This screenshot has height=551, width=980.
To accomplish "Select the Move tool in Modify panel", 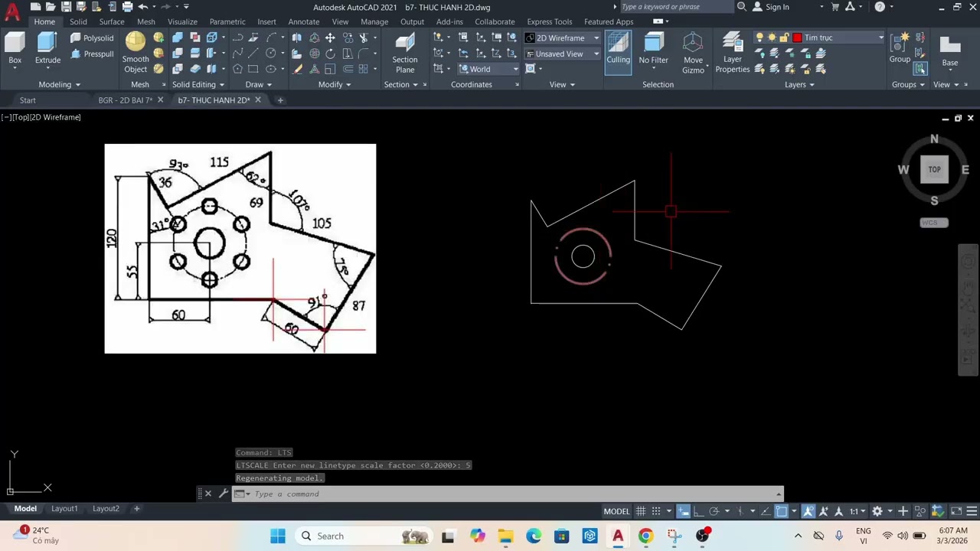I will click(330, 37).
